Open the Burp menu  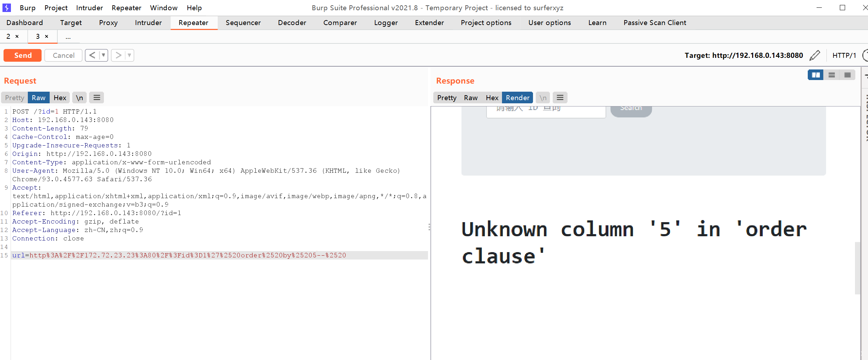[x=27, y=8]
